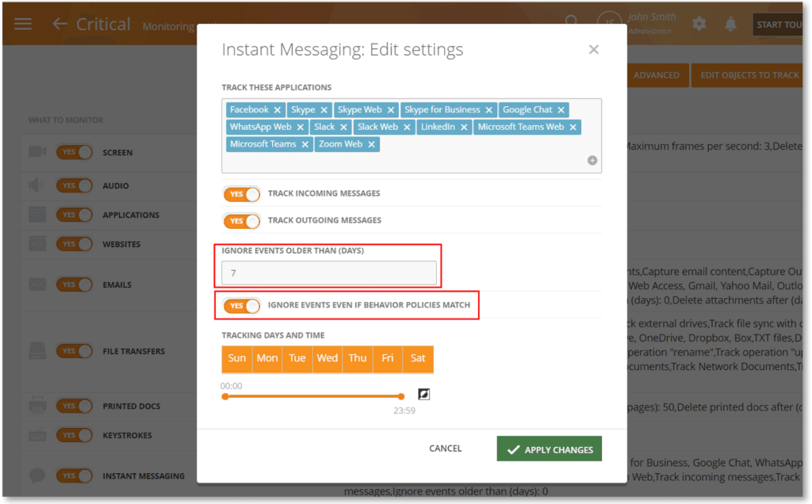The image size is (812, 504).
Task: Click the Ignore Events Older Than days field
Action: [x=329, y=273]
